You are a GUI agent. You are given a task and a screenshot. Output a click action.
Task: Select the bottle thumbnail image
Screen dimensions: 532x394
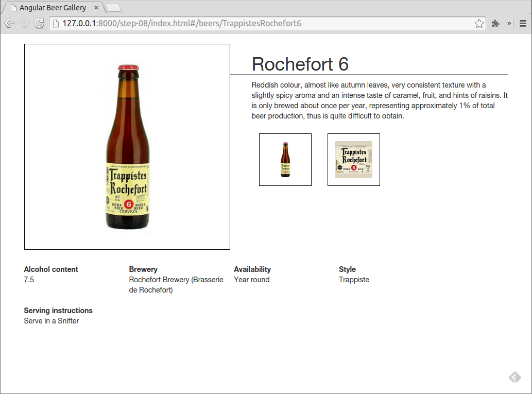click(x=285, y=160)
